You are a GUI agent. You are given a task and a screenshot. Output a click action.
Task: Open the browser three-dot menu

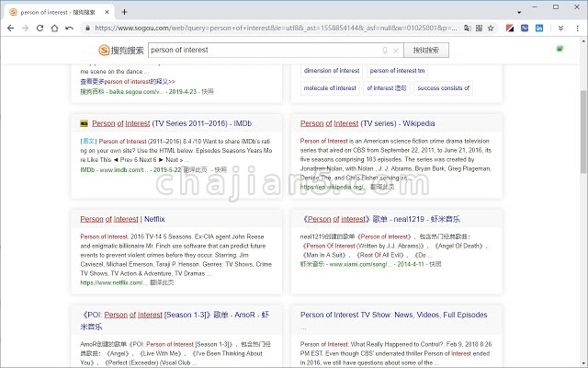(577, 29)
